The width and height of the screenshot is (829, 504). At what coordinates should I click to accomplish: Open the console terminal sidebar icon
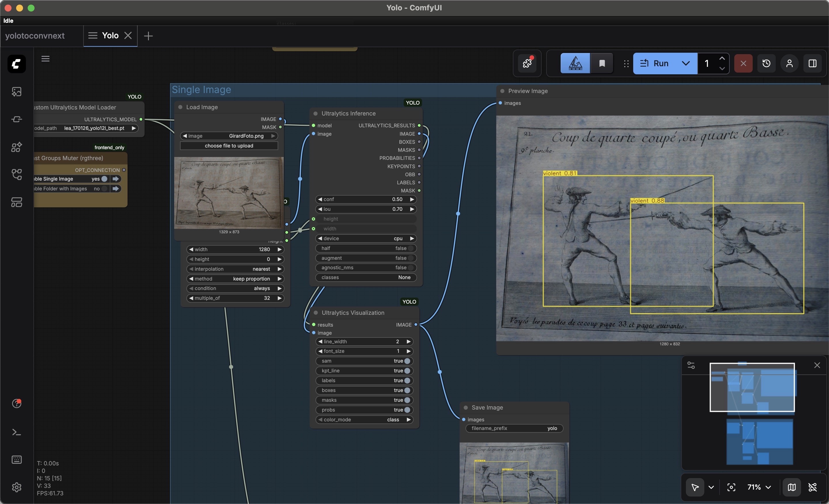(x=16, y=432)
